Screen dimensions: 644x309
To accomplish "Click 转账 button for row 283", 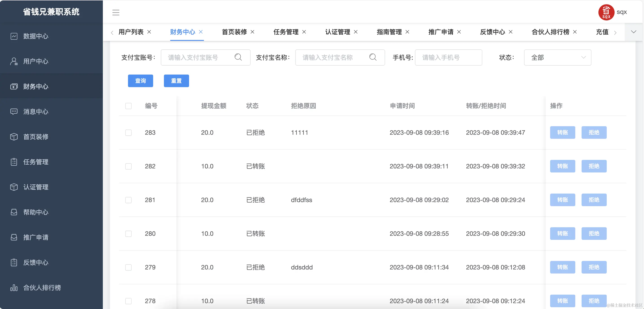I will click(x=562, y=132).
